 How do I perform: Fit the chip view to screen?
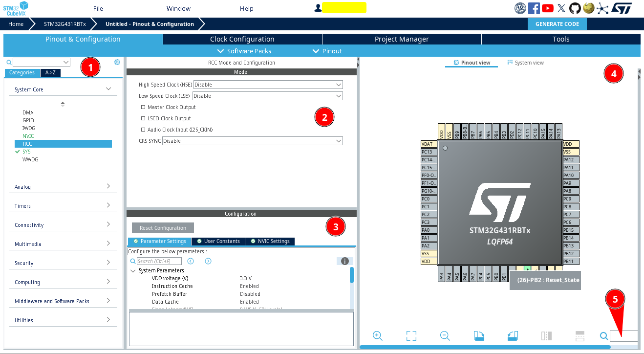pos(411,336)
